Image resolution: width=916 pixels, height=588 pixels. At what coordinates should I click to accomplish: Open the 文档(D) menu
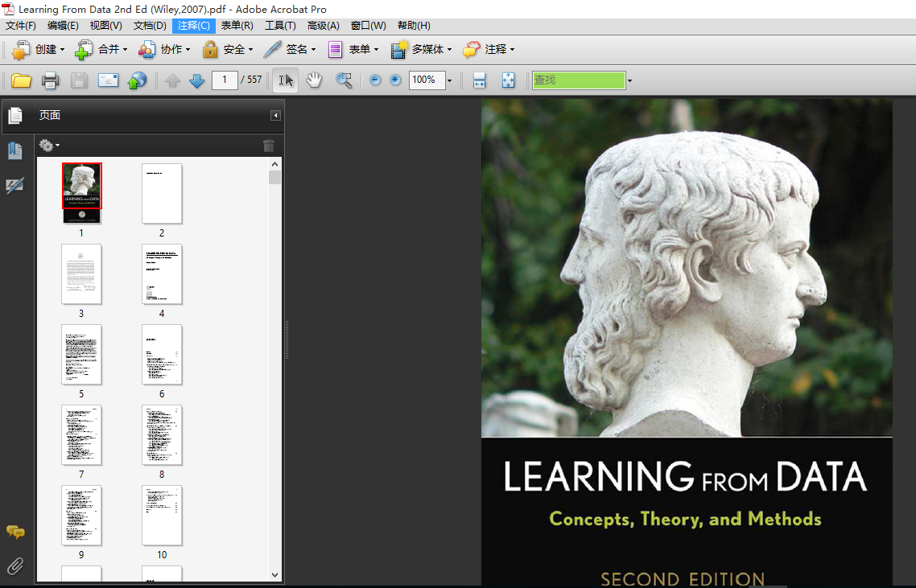click(x=150, y=26)
